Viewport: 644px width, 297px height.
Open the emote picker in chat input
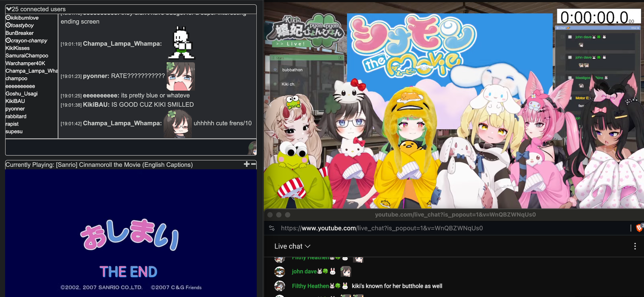pos(252,148)
